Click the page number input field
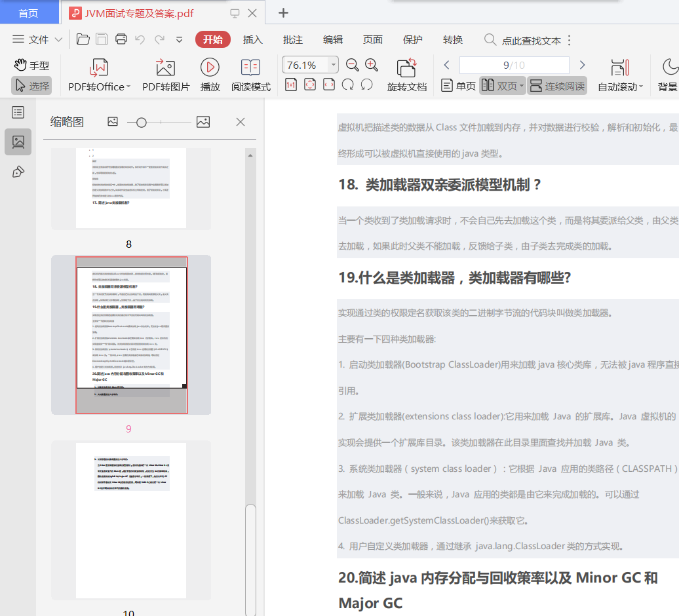 tap(514, 65)
